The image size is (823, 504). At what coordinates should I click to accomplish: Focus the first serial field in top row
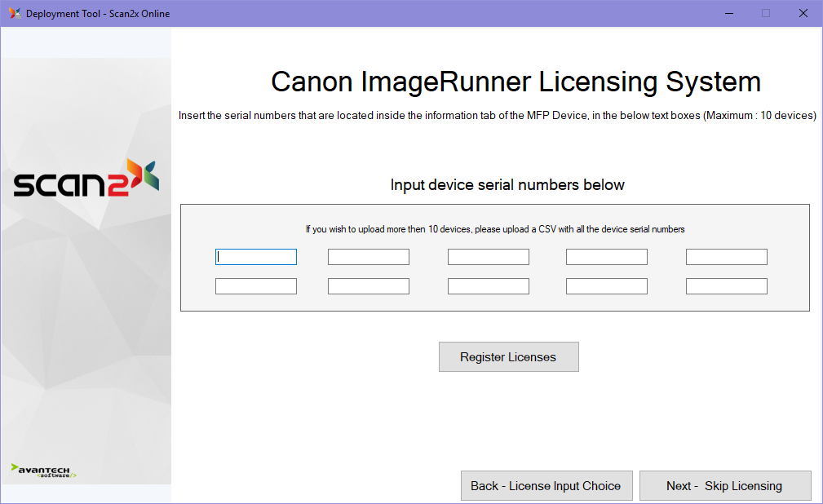[x=256, y=257]
